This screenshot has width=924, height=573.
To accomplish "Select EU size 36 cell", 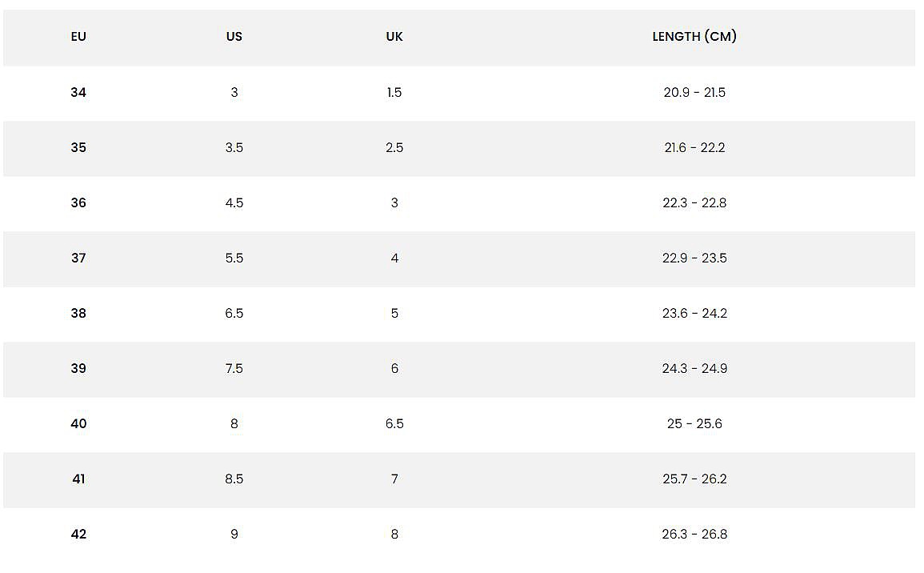I will point(78,202).
